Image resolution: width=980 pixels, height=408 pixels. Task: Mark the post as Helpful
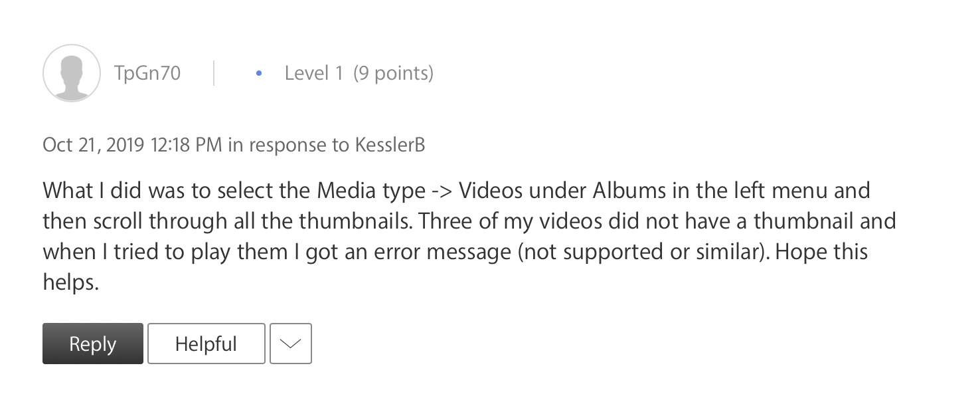click(x=206, y=344)
